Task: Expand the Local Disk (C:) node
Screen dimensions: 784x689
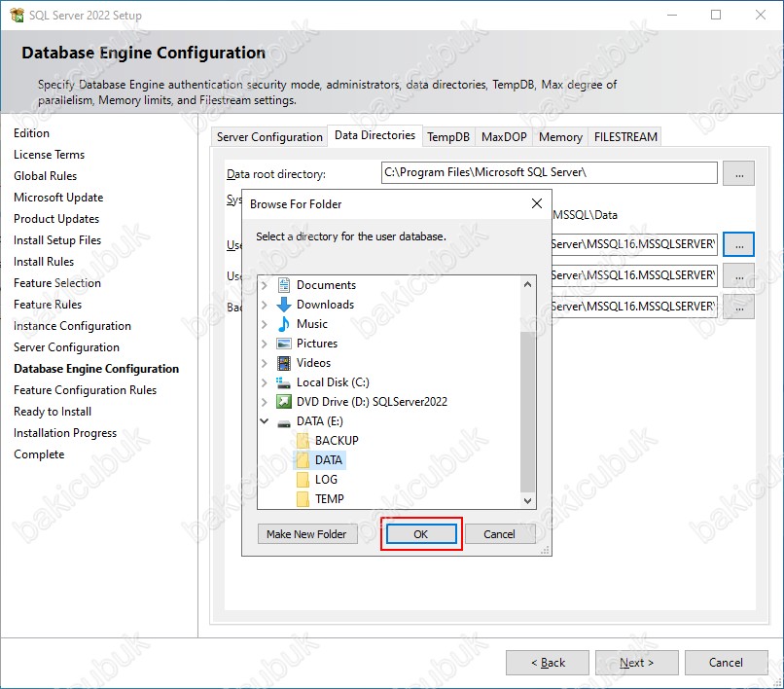Action: click(265, 382)
